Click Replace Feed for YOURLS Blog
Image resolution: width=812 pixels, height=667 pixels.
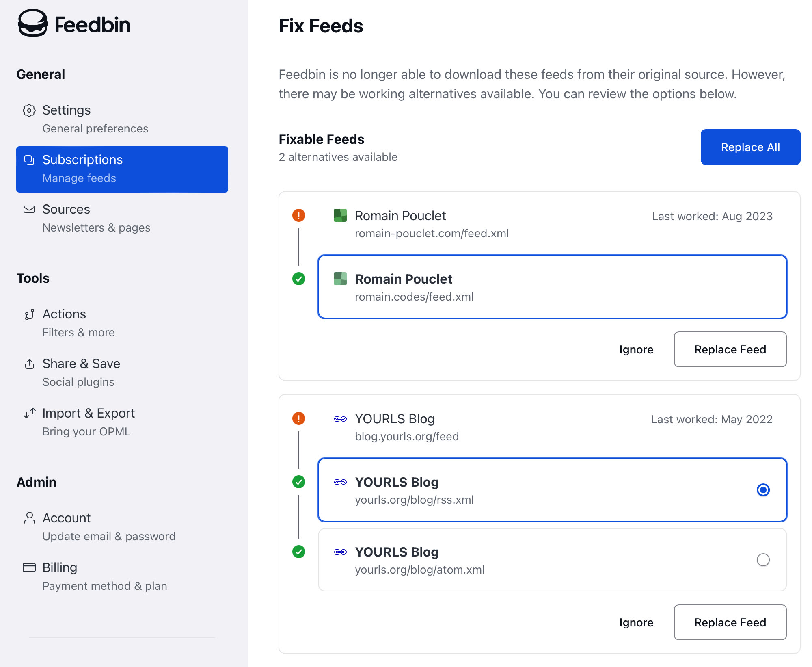click(730, 622)
